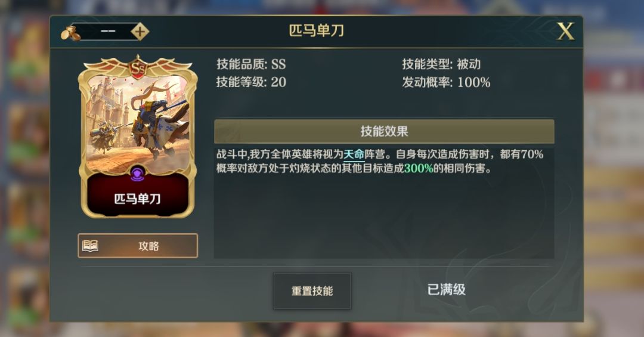Click the gold plus button to add currency
Viewport: 644px width, 337px height.
(140, 32)
